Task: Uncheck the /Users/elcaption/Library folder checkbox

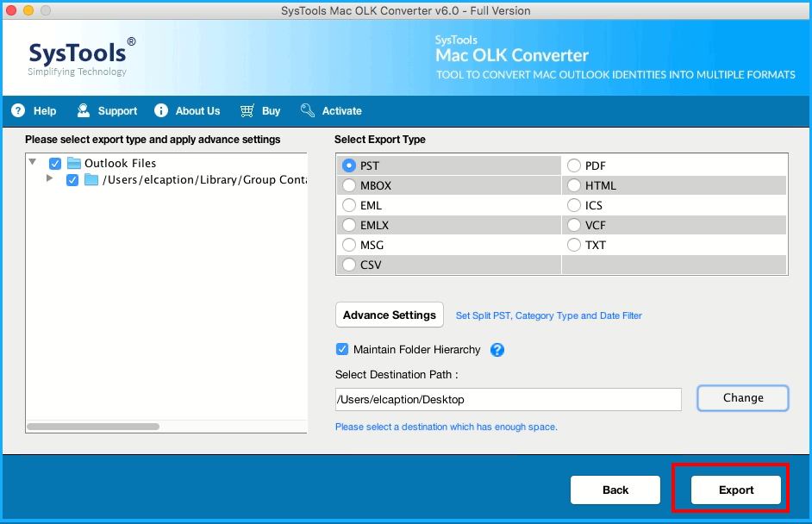Action: click(x=72, y=180)
